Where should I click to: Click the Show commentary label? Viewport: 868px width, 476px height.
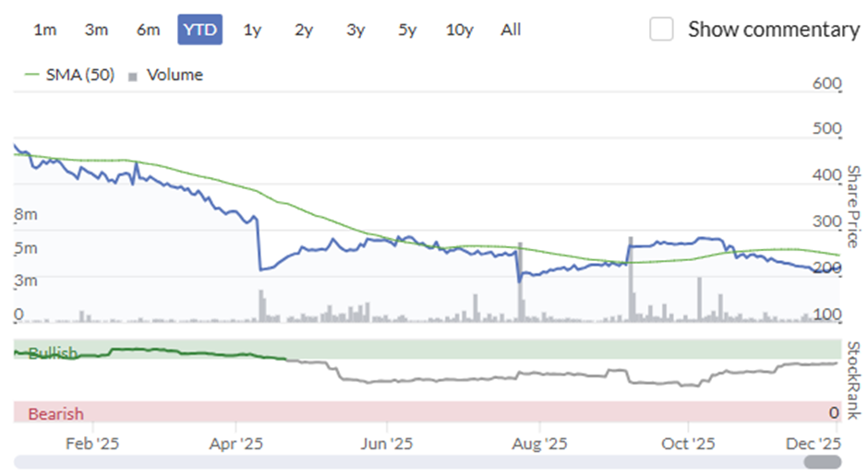click(773, 30)
